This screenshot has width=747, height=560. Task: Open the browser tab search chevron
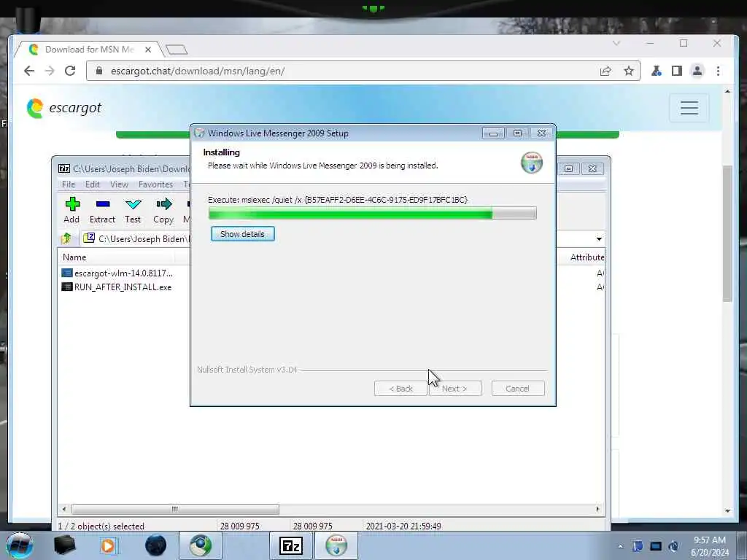(x=616, y=43)
